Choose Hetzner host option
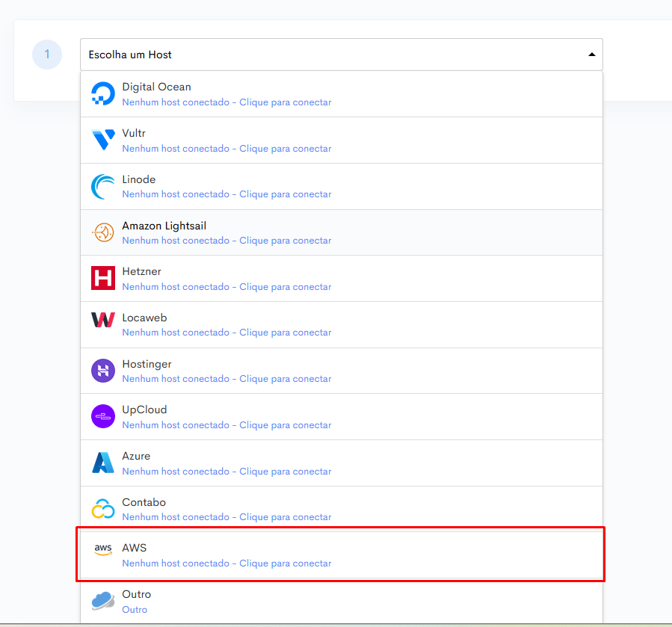 (342, 279)
